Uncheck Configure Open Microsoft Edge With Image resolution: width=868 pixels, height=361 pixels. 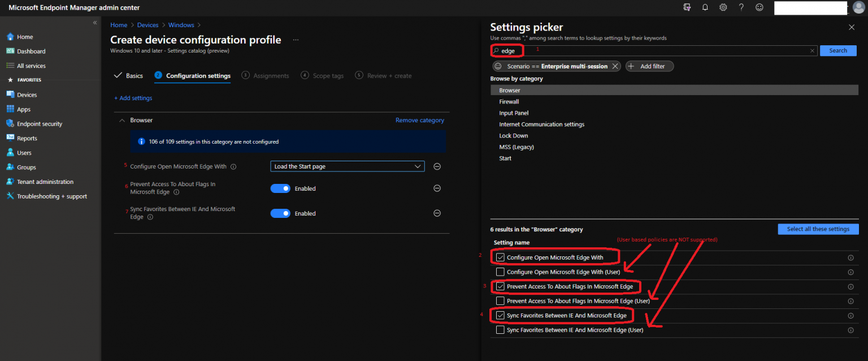pos(500,257)
